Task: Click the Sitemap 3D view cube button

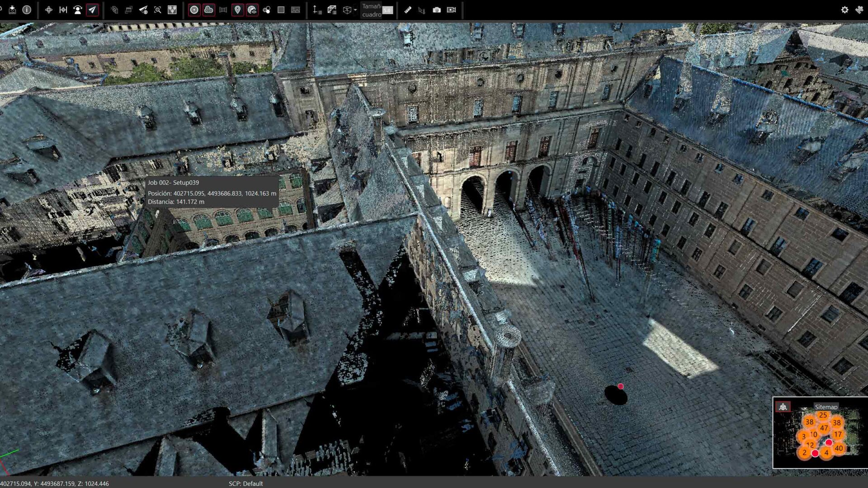Action: 783,407
